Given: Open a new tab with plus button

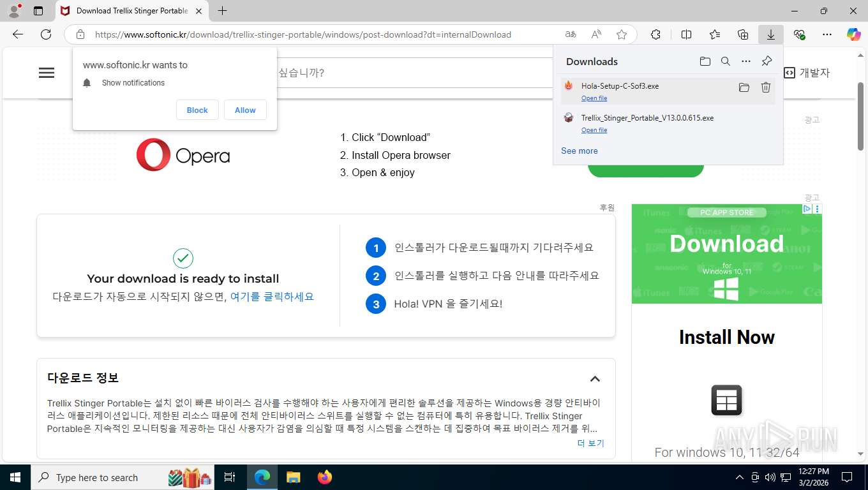Looking at the screenshot, I should coord(222,11).
